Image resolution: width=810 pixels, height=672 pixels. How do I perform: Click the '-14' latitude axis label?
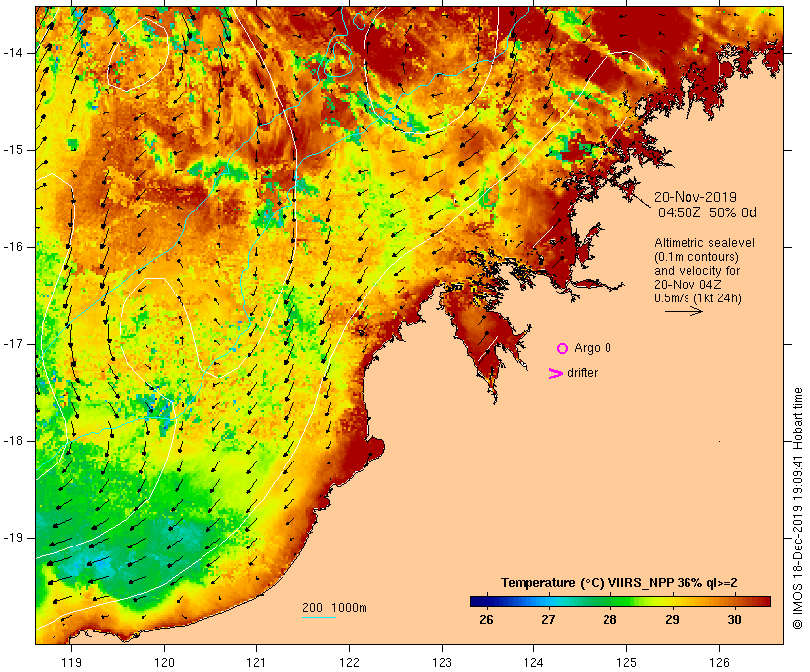(12, 53)
